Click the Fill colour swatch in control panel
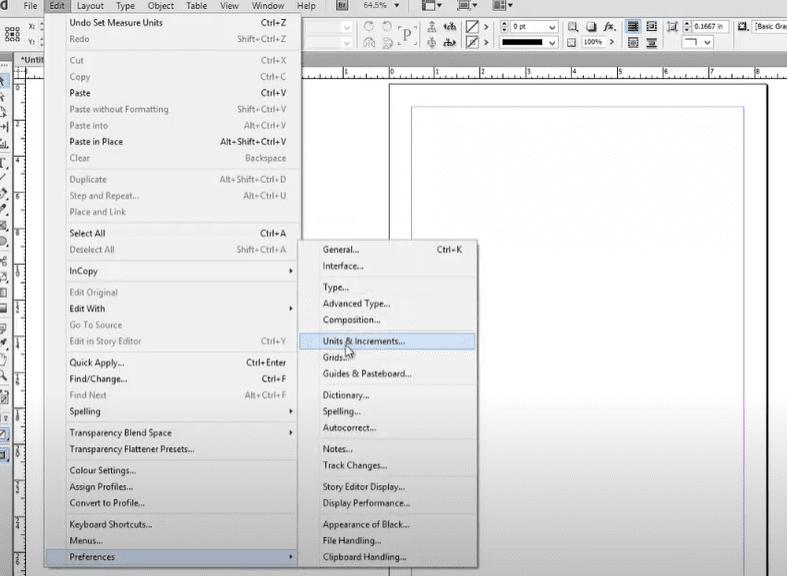Image resolution: width=787 pixels, height=576 pixels. (472, 27)
